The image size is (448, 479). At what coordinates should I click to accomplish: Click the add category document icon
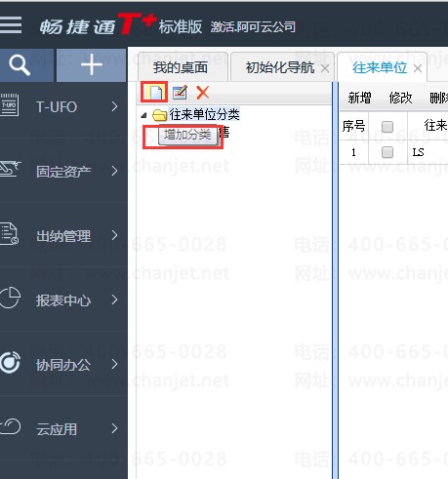154,93
